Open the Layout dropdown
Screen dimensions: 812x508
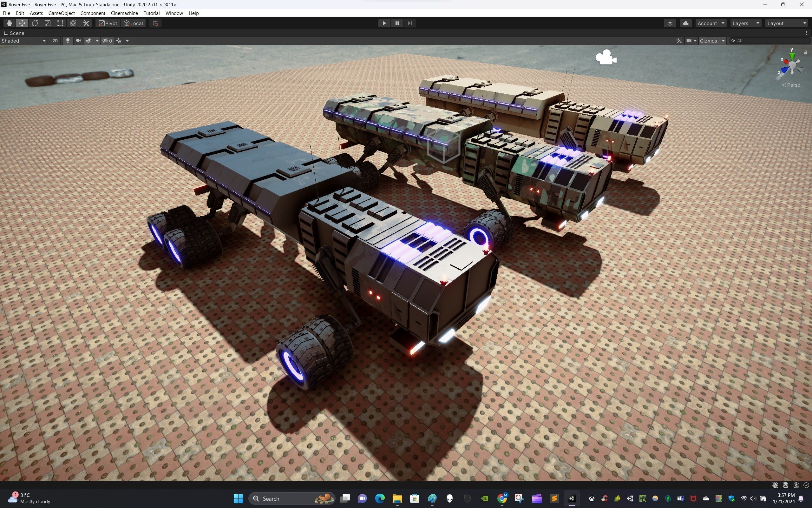point(787,23)
